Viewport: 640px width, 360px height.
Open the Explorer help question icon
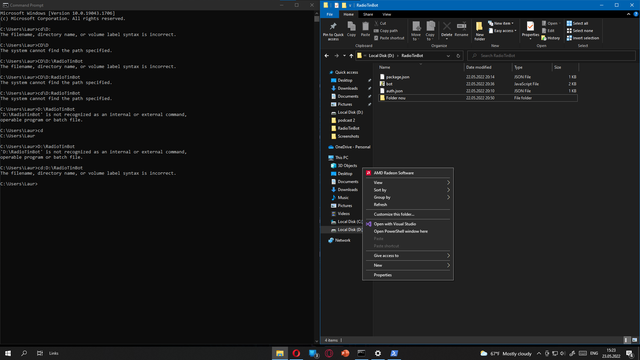click(x=635, y=14)
